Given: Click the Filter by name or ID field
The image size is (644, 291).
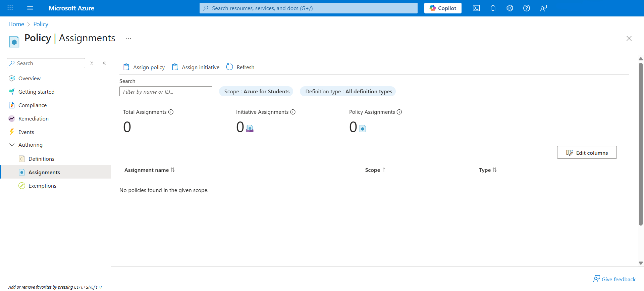Looking at the screenshot, I should [x=166, y=91].
